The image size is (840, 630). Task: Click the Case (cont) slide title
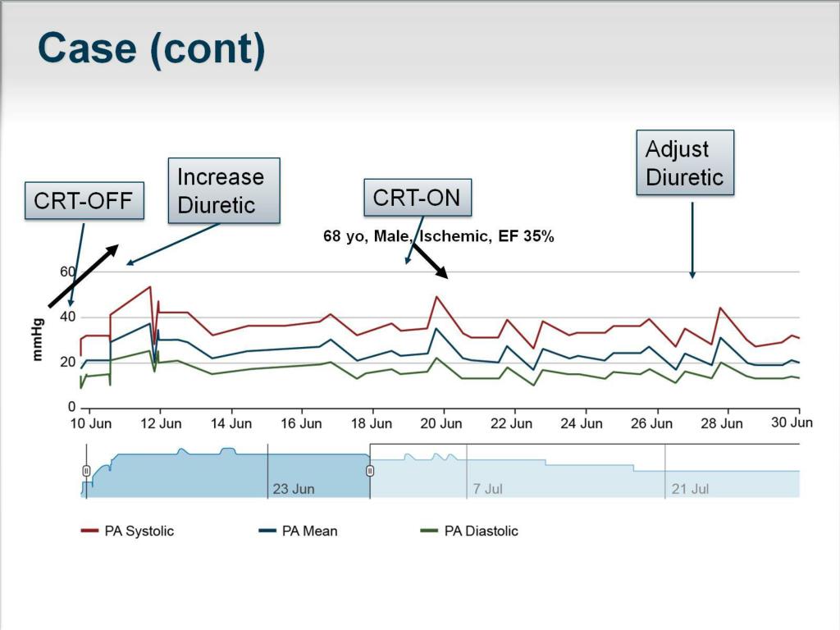[x=152, y=48]
